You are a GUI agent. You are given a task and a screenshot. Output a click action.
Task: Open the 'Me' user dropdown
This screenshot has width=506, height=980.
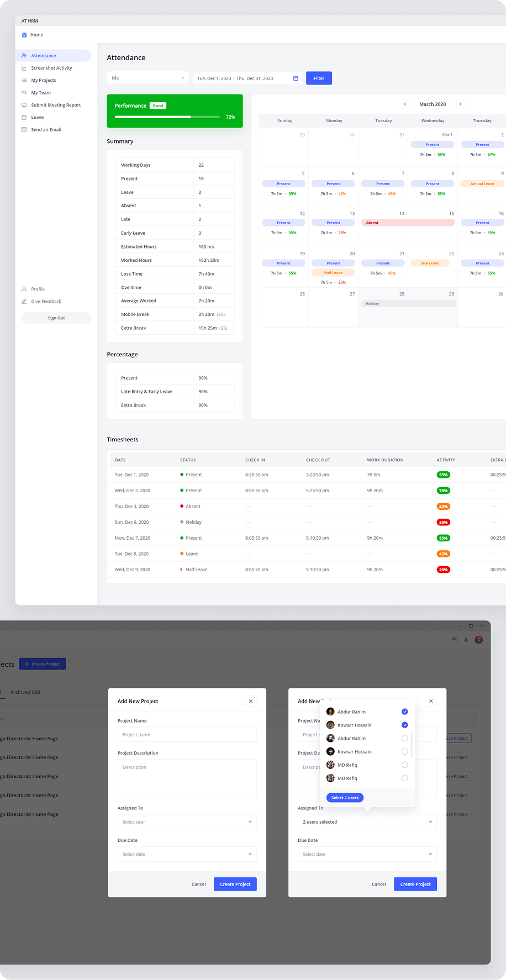(x=148, y=78)
